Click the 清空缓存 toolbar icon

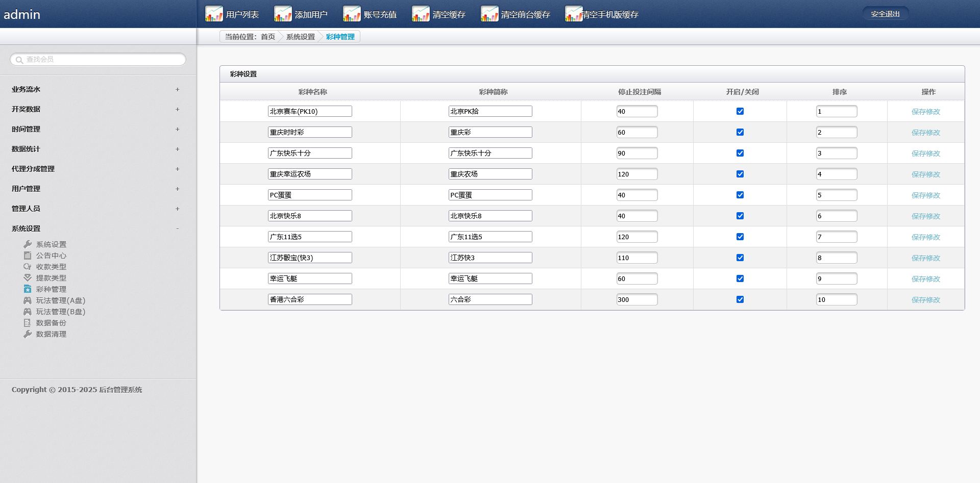[x=421, y=14]
